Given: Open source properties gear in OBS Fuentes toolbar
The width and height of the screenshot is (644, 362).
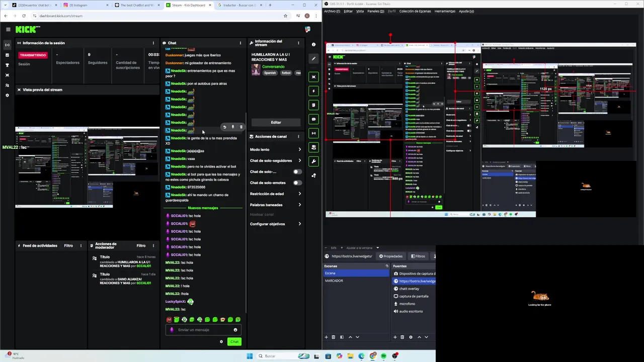Looking at the screenshot, I should pos(411,337).
